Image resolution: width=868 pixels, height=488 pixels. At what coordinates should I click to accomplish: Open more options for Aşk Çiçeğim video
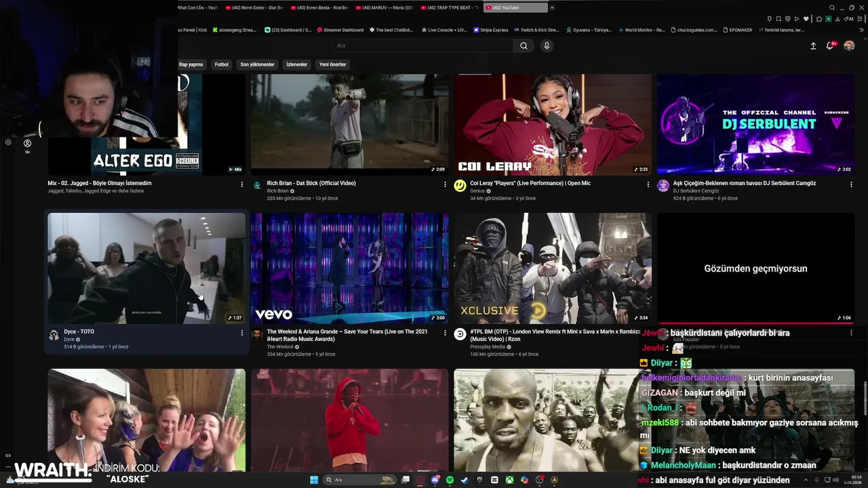(851, 184)
